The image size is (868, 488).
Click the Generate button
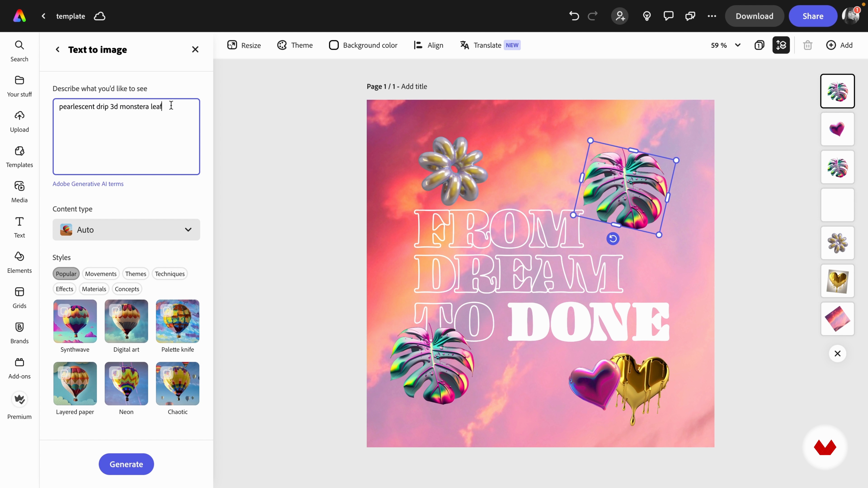tap(126, 464)
